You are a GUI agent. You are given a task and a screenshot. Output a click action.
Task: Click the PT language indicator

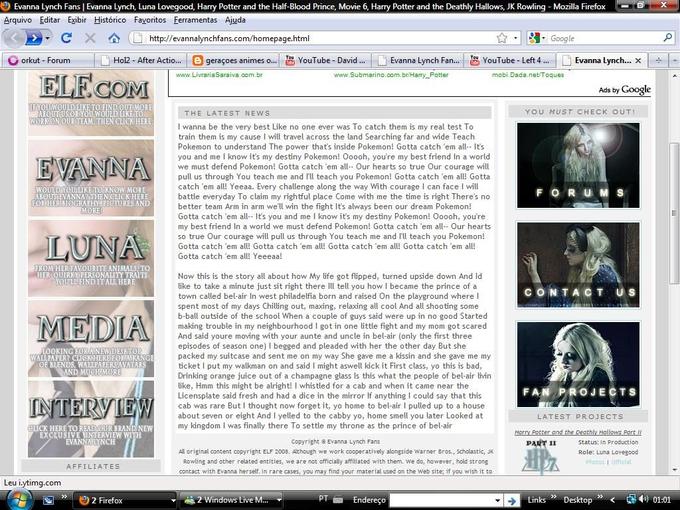tap(323, 499)
